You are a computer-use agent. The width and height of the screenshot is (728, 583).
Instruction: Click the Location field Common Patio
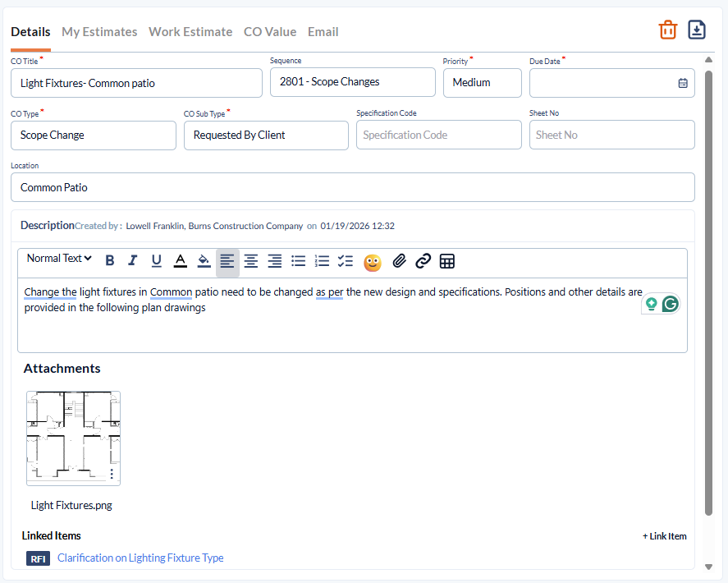[x=353, y=188]
